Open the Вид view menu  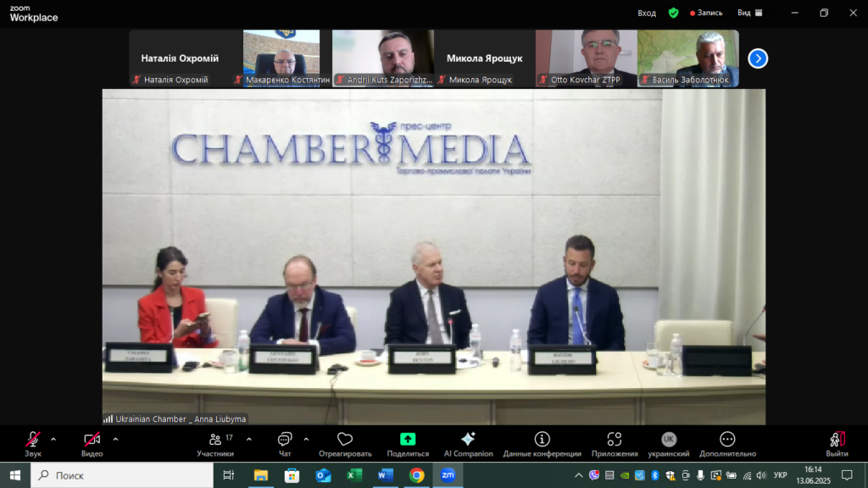point(749,13)
